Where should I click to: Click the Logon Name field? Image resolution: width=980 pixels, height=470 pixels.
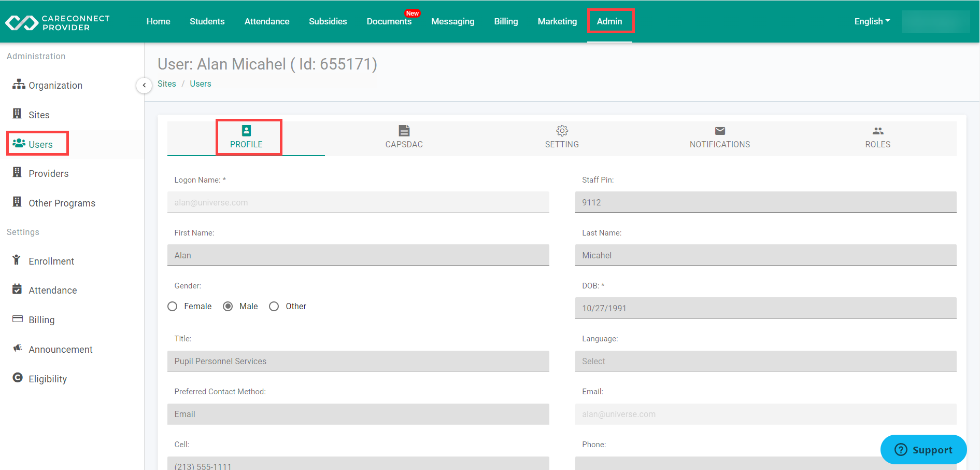[x=358, y=202]
